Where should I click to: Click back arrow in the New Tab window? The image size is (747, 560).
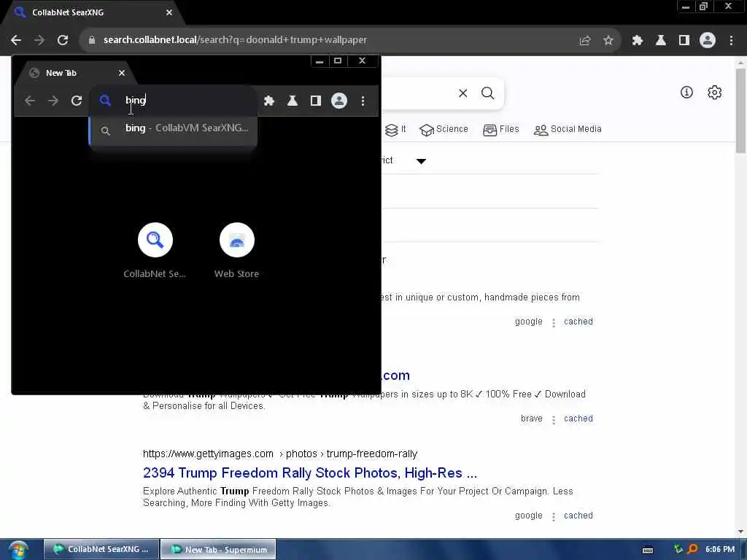(29, 101)
